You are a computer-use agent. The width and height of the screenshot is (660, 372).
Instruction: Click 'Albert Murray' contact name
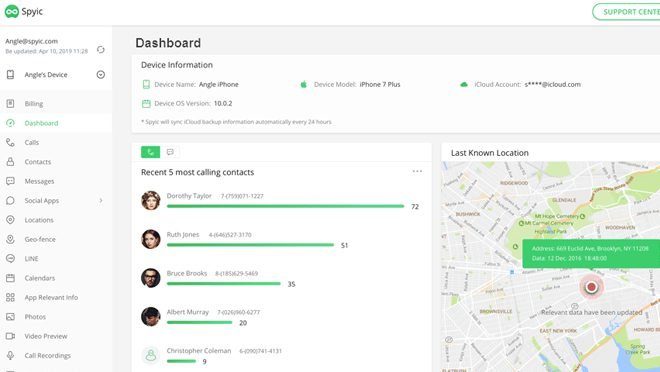[188, 312]
